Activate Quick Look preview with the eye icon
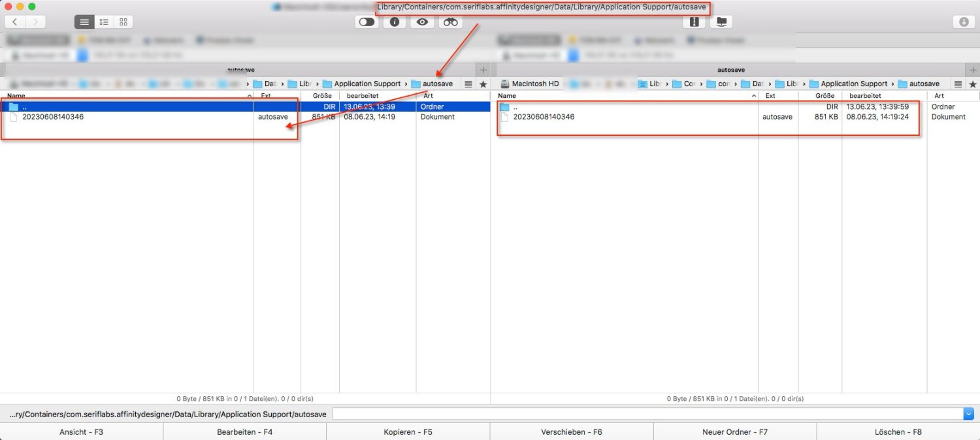Screen dimensions: 980x440 tap(421, 22)
